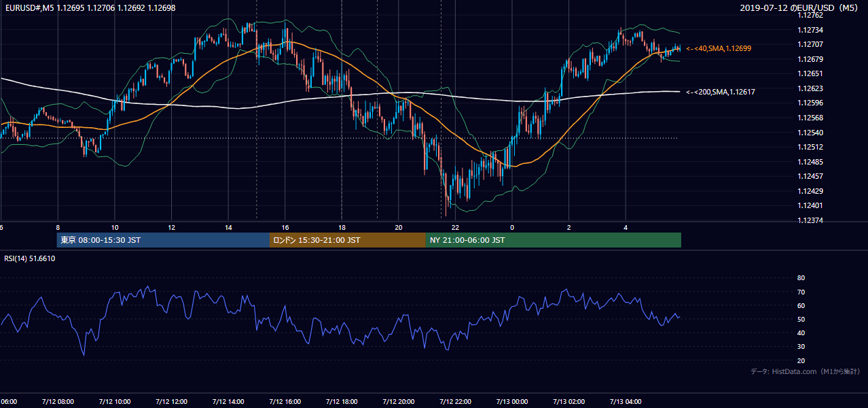
Task: Click price axis value 1.12568
Action: click(810, 118)
